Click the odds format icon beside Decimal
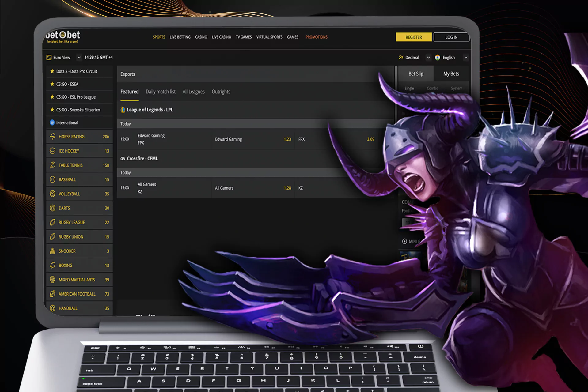The width and height of the screenshot is (588, 392). [x=401, y=58]
